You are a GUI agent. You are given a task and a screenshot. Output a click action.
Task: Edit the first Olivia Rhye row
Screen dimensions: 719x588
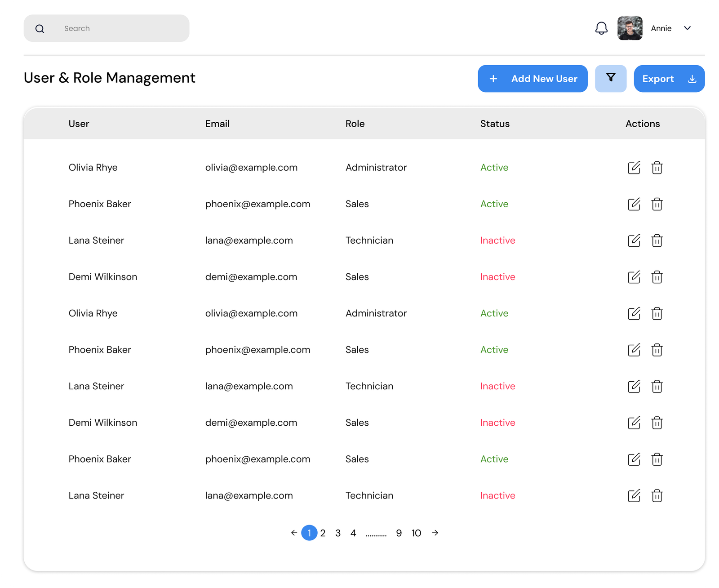pyautogui.click(x=634, y=168)
